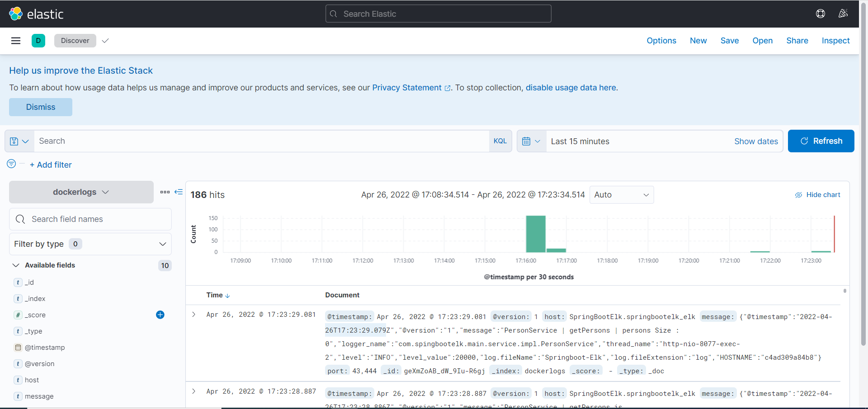Select the @version field
Image resolution: width=868 pixels, height=409 pixels.
40,364
